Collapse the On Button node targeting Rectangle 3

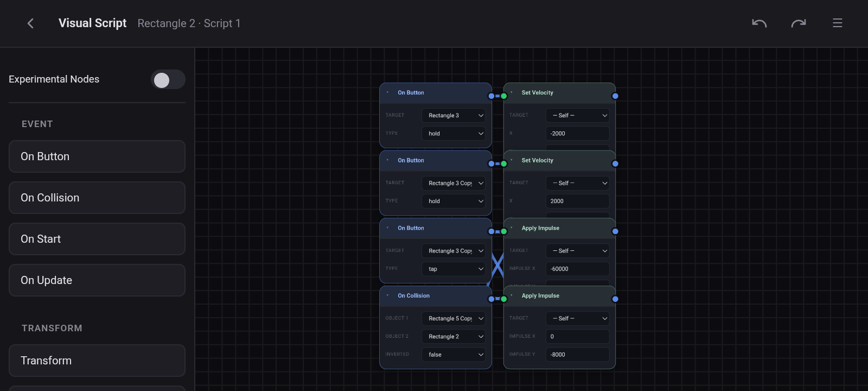387,92
